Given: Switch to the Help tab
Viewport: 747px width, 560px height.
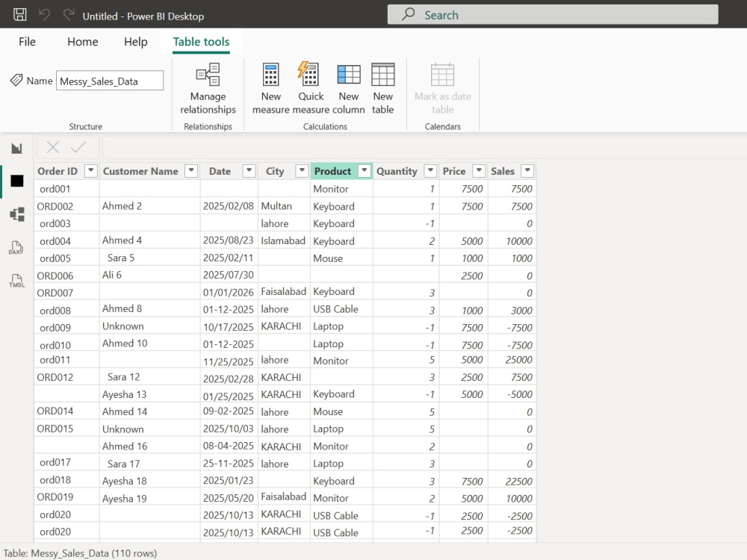Looking at the screenshot, I should (136, 42).
